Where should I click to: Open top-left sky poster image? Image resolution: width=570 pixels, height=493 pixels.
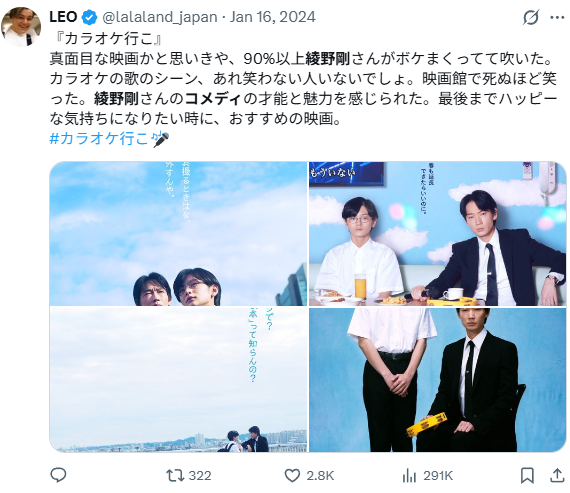[x=178, y=233]
